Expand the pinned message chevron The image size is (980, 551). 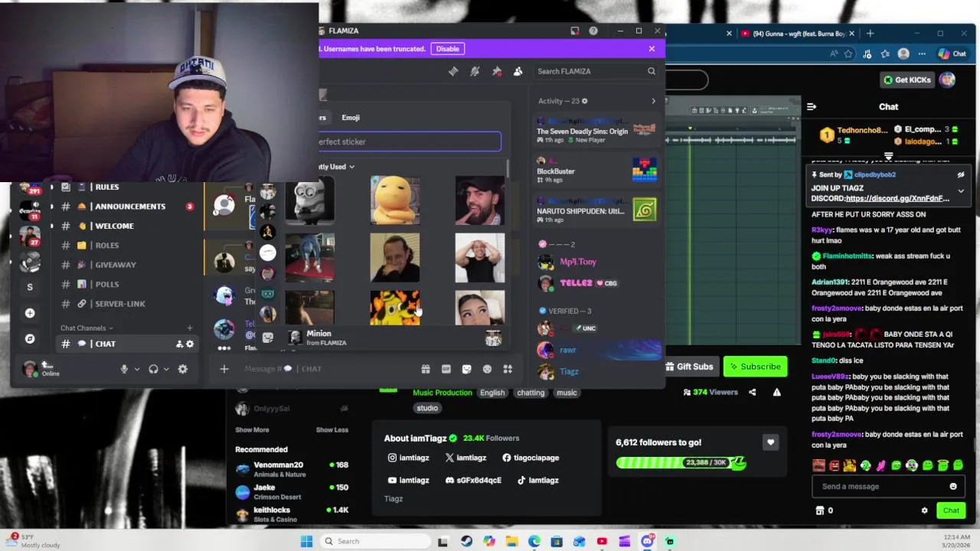point(961,191)
